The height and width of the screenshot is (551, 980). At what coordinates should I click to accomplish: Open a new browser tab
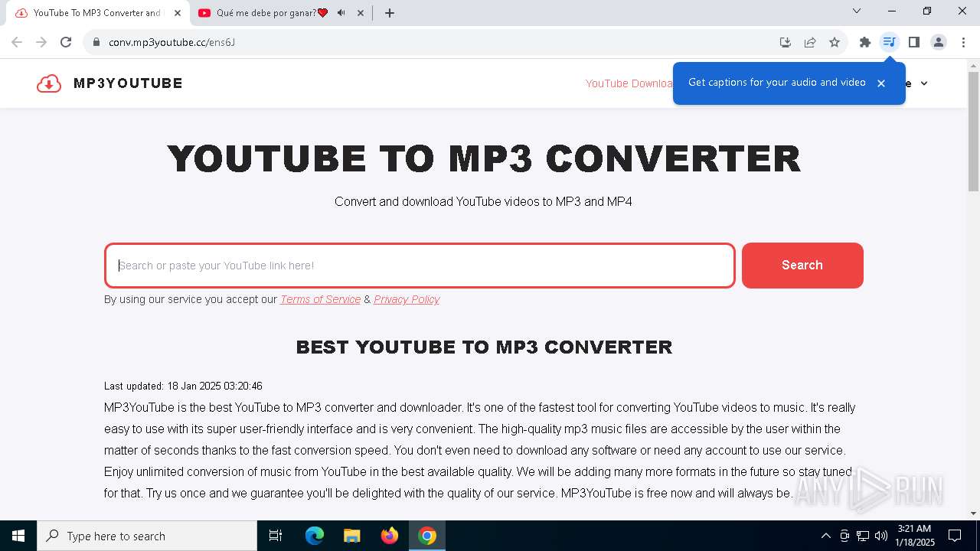tap(390, 13)
